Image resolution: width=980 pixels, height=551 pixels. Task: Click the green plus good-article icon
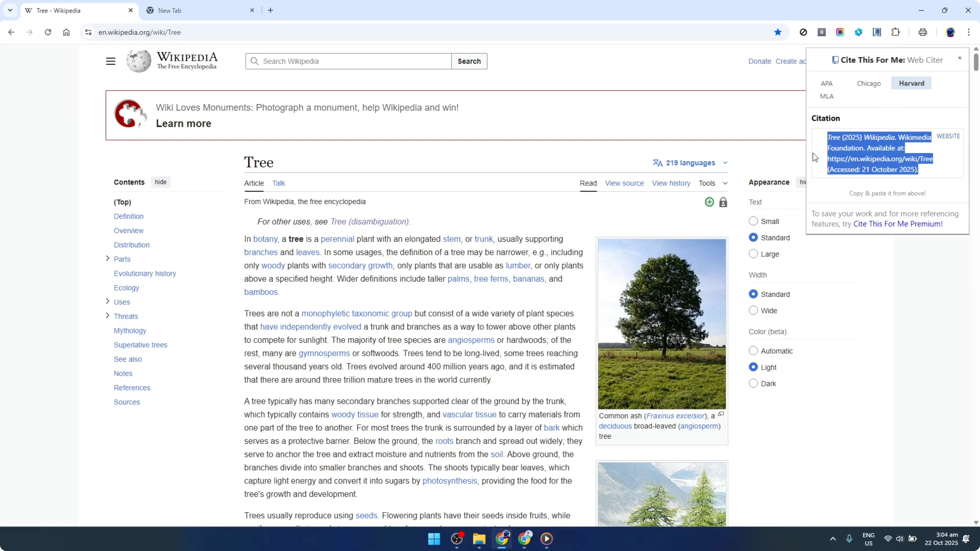coord(709,202)
